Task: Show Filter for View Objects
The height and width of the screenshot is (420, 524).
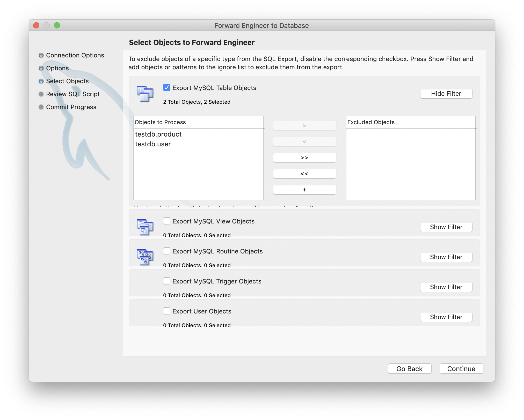Action: click(x=446, y=227)
